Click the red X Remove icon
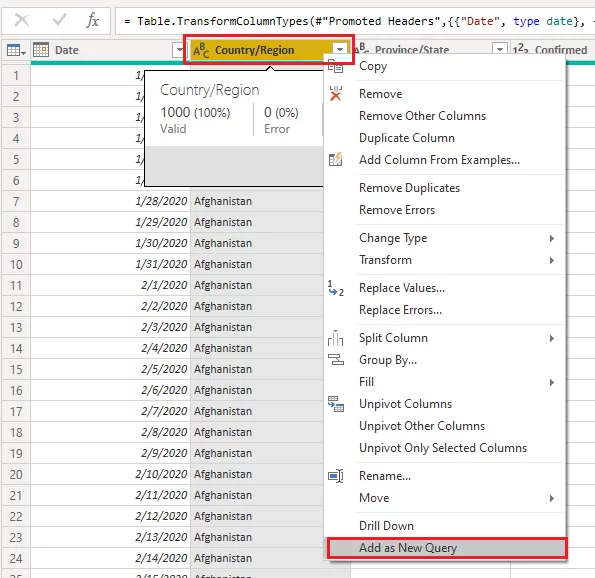The width and height of the screenshot is (595, 578). coord(335,94)
